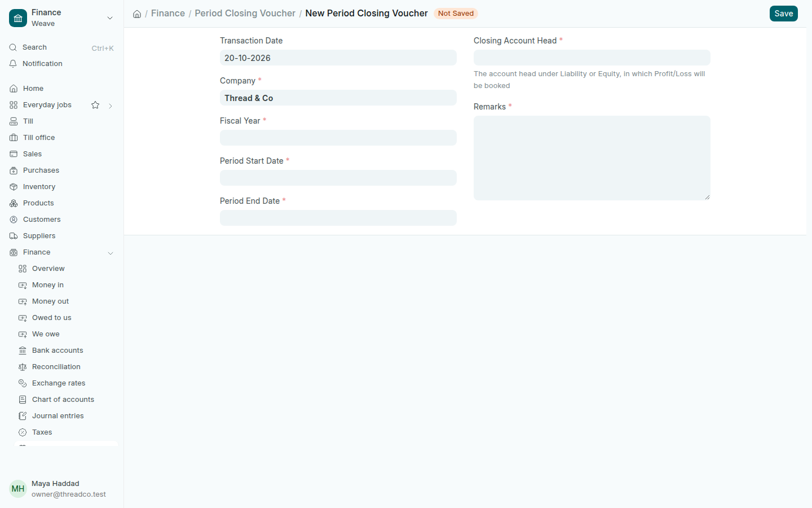Open Search from the sidebar

(x=61, y=47)
